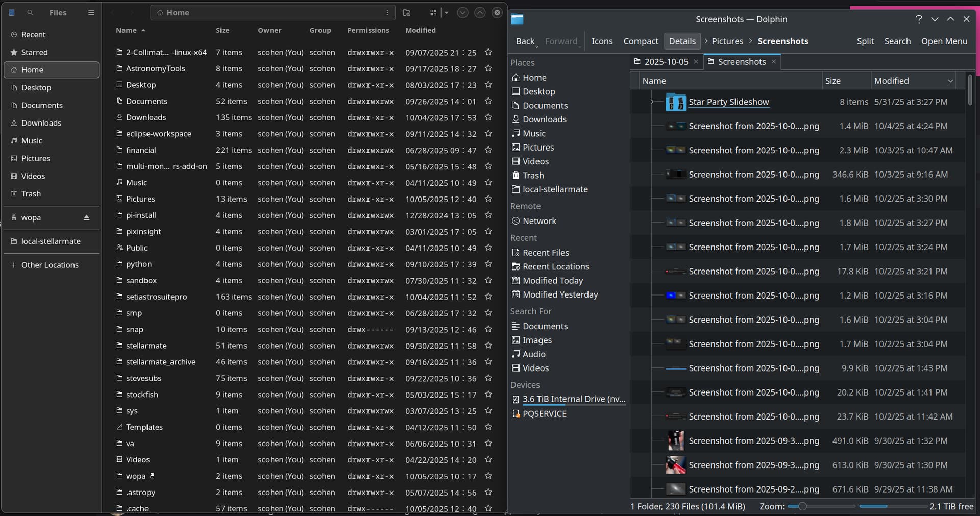This screenshot has width=980, height=516.
Task: Click the Dolphin help question mark icon
Action: point(919,19)
